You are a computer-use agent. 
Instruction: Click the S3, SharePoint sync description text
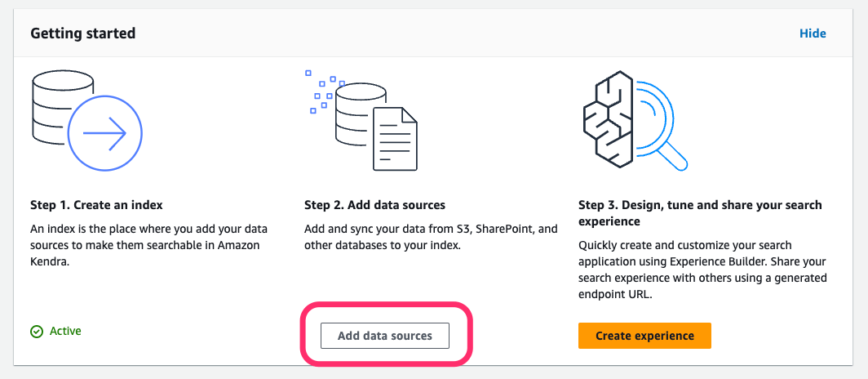(431, 237)
